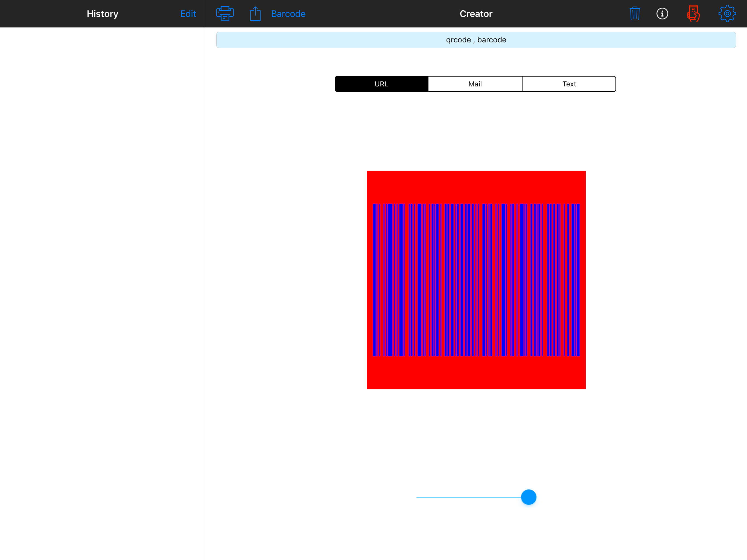Tap the share/export icon
Screen dimensions: 747x560
tap(255, 13)
